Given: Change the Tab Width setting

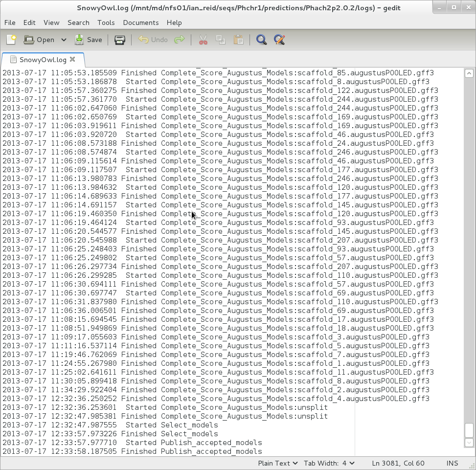Looking at the screenshot, I should click(x=329, y=463).
